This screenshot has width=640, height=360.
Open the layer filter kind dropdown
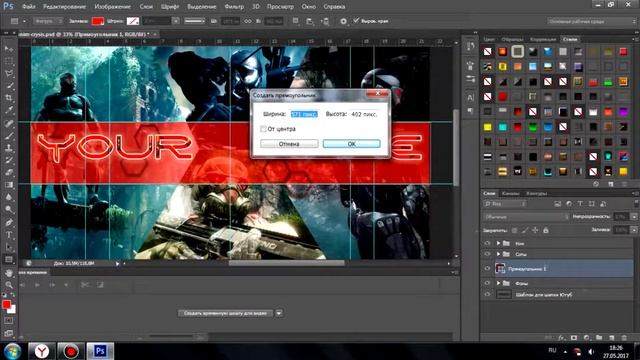(x=504, y=204)
